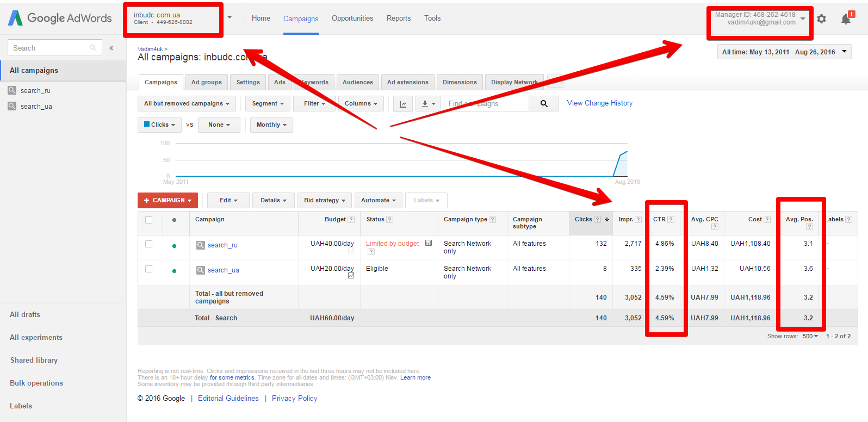868x422 pixels.
Task: Click the Status column help icon
Action: pyautogui.click(x=389, y=220)
